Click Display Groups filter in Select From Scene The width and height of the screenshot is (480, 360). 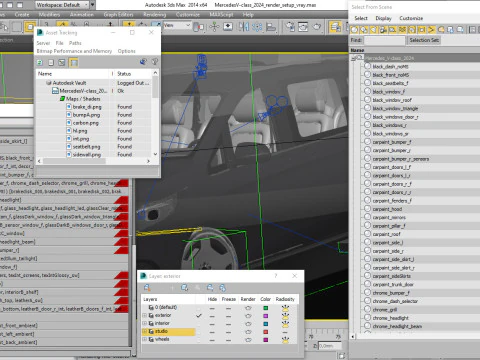click(x=412, y=30)
